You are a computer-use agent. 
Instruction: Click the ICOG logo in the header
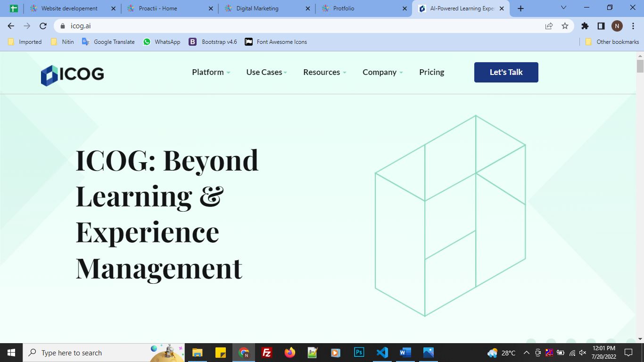tap(72, 75)
